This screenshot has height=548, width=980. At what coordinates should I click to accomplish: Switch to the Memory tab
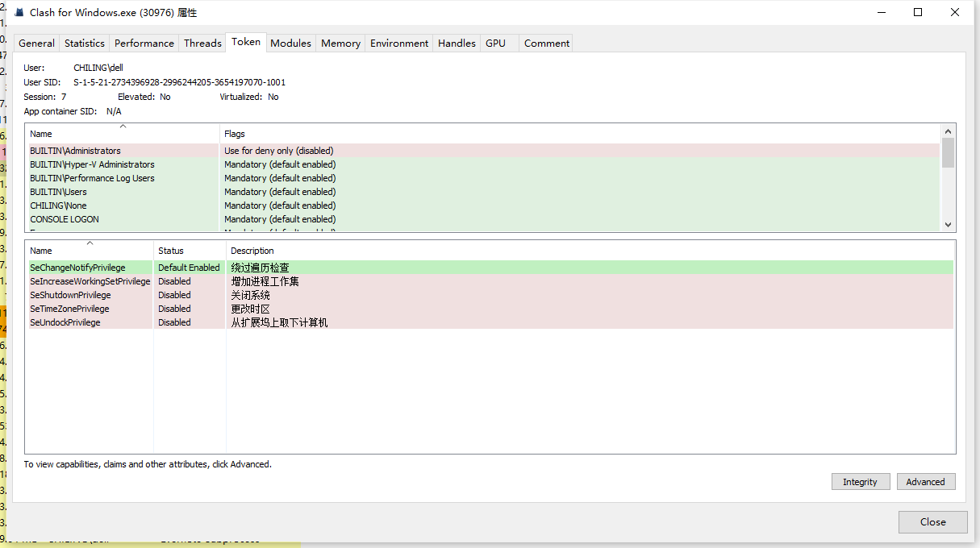tap(340, 44)
